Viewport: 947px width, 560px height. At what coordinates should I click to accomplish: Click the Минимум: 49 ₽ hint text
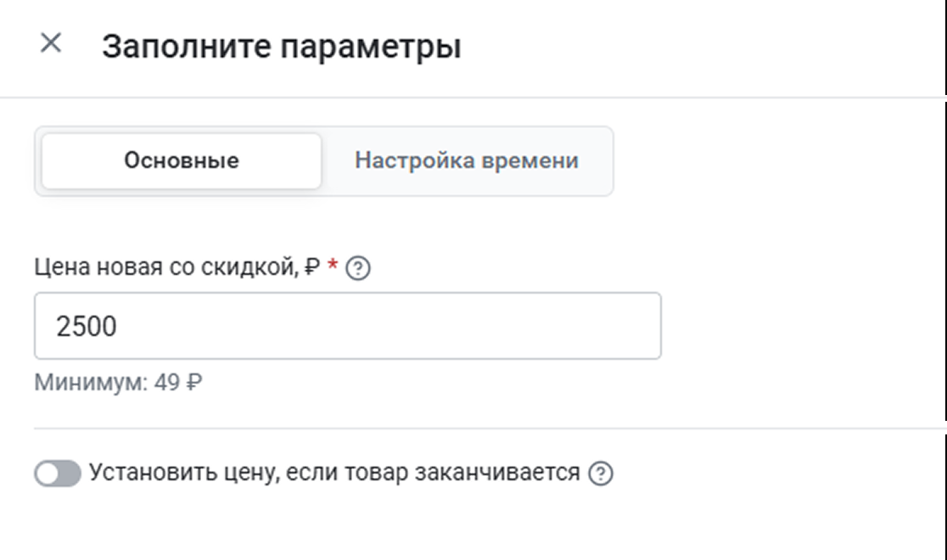point(118,383)
